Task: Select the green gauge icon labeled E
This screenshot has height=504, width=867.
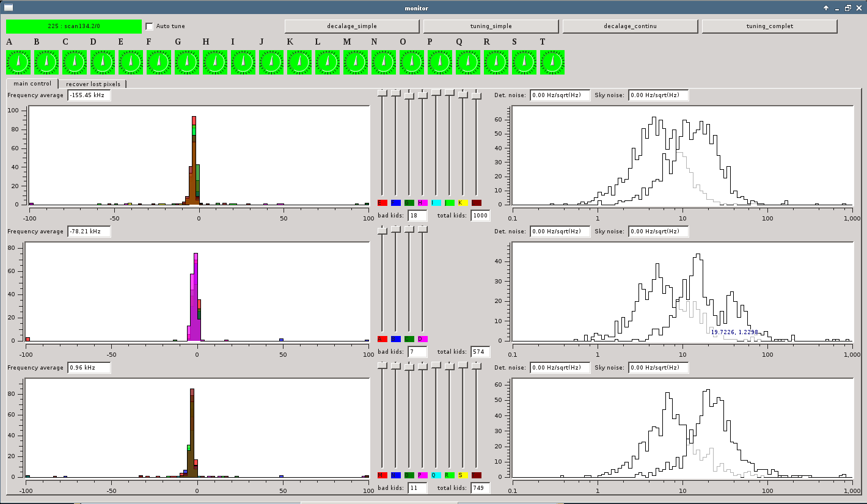Action: coord(131,62)
